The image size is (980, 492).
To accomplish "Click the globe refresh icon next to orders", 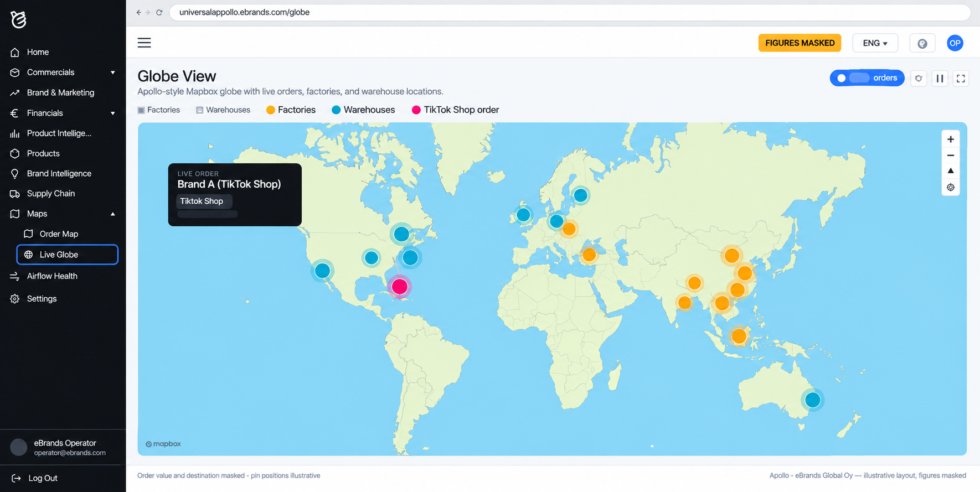I will click(919, 79).
